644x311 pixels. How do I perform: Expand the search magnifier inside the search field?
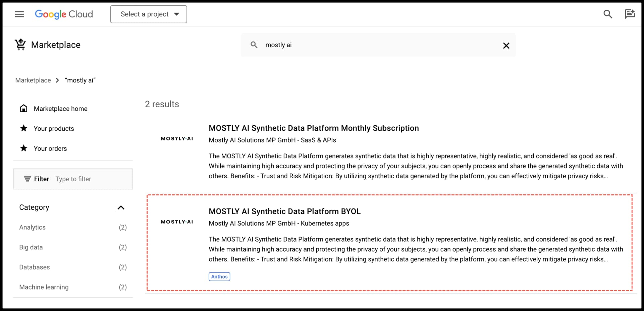click(254, 45)
